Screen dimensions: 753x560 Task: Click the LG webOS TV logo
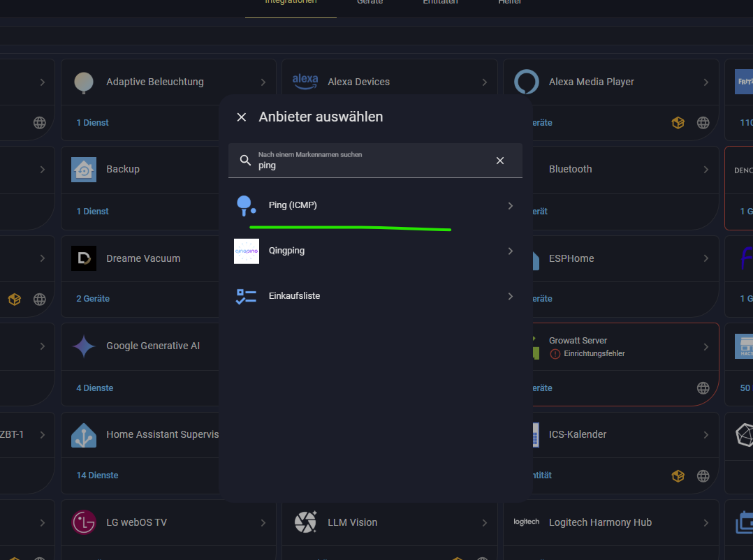click(x=84, y=522)
